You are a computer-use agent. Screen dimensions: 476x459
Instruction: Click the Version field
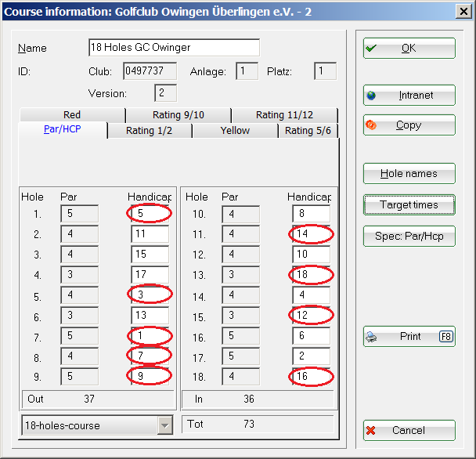point(165,93)
